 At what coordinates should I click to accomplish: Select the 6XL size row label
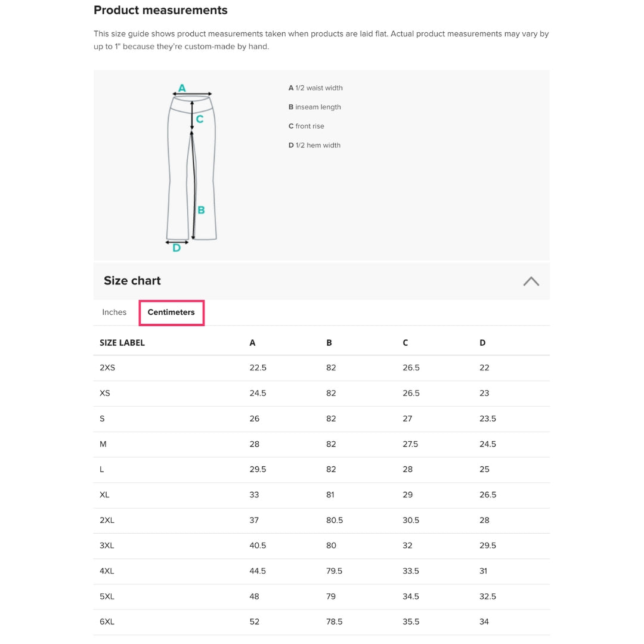pos(107,622)
